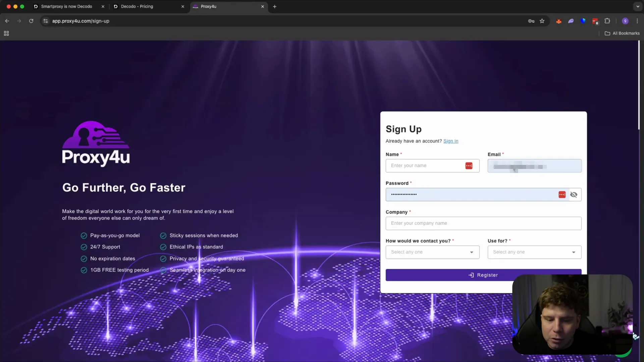Viewport: 644px width, 362px height.
Task: Expand the tab search dropdown
Action: point(638,6)
